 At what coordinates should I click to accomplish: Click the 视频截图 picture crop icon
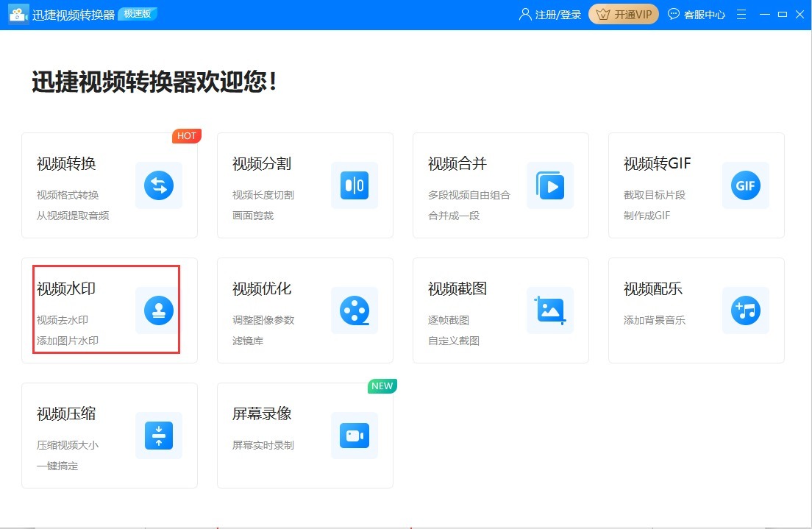[x=550, y=310]
